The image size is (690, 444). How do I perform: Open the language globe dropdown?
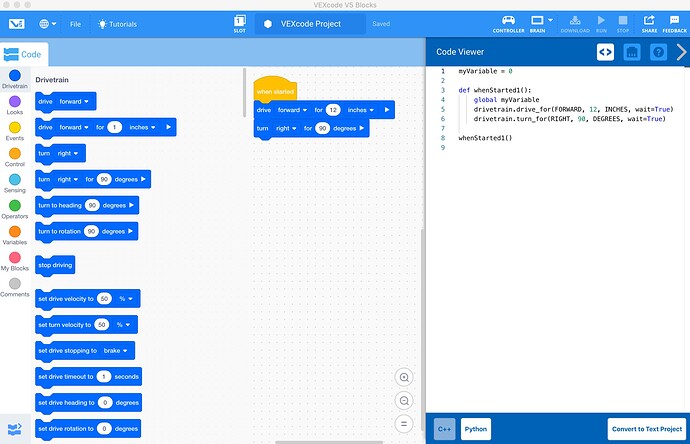pyautogui.click(x=47, y=23)
